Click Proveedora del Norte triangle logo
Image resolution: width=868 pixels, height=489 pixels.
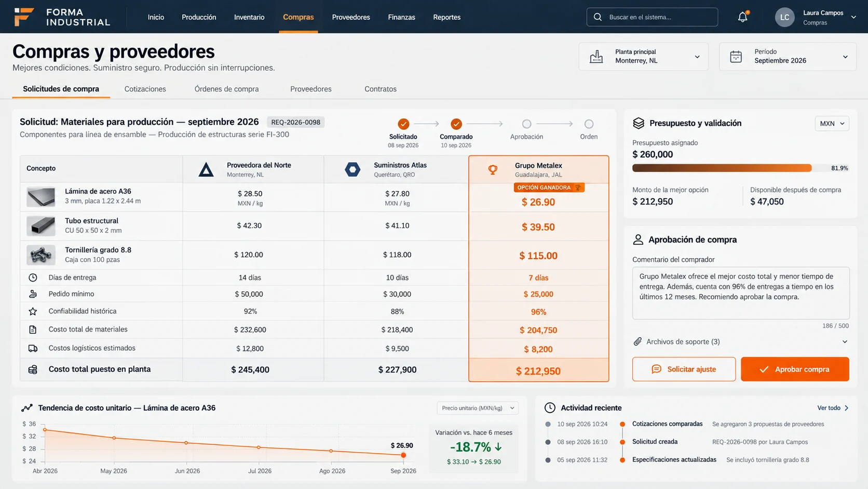206,169
